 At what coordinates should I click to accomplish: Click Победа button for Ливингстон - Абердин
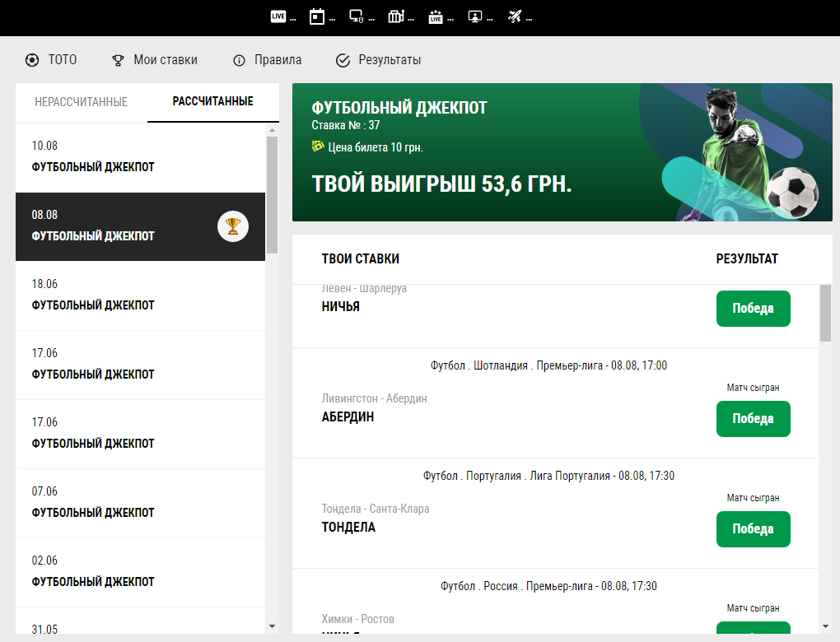coord(754,419)
